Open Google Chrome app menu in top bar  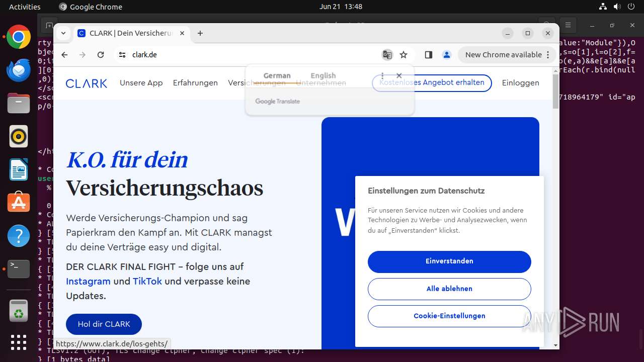pos(91,7)
